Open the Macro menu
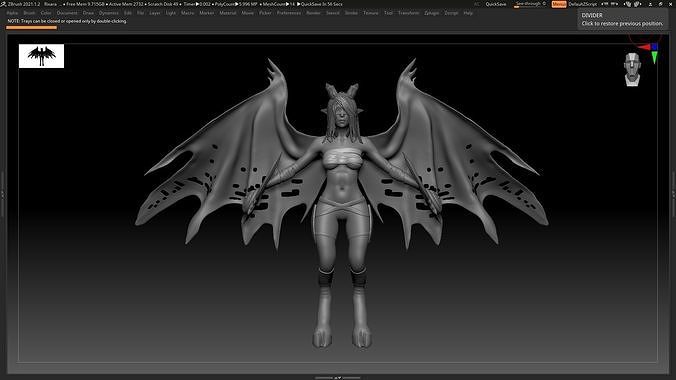Viewport: 676px width, 380px height. click(188, 13)
